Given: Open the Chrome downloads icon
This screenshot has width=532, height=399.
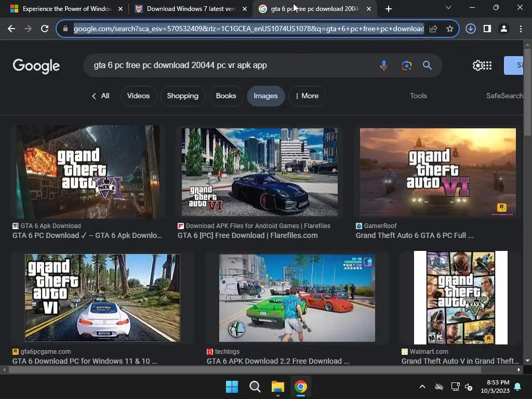Looking at the screenshot, I should (x=471, y=29).
